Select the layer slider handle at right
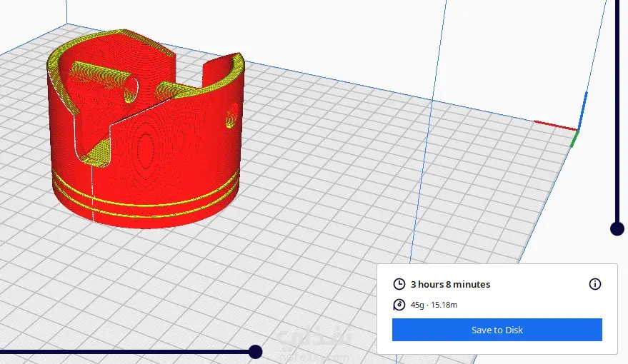Viewport: 628px width, 364px height. [x=617, y=229]
